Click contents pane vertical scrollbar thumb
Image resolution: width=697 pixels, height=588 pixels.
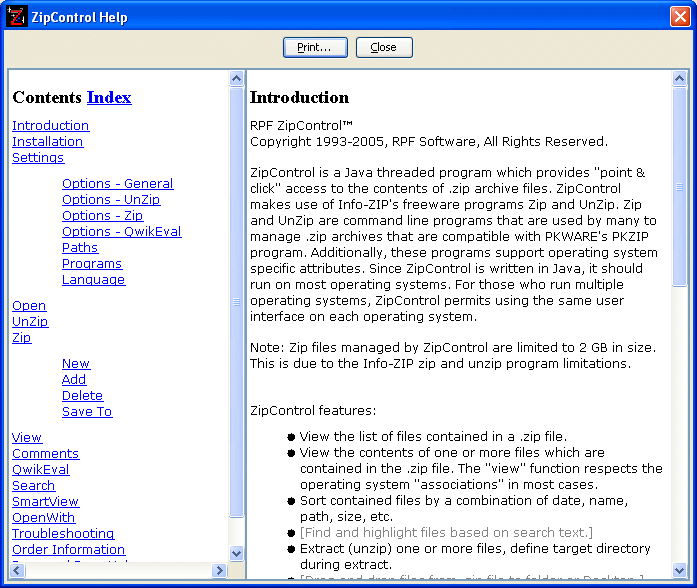pos(236,302)
